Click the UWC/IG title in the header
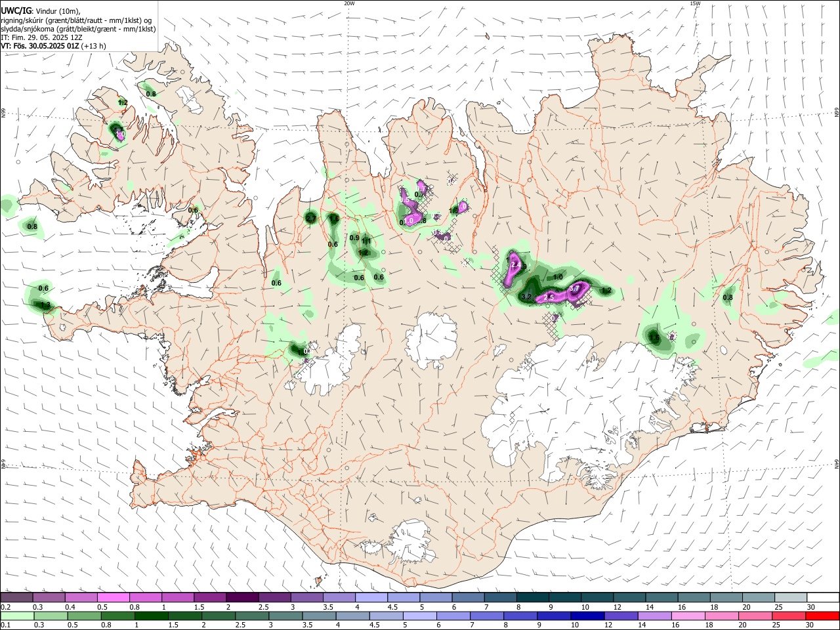Image resolution: width=840 pixels, height=630 pixels. (15, 10)
